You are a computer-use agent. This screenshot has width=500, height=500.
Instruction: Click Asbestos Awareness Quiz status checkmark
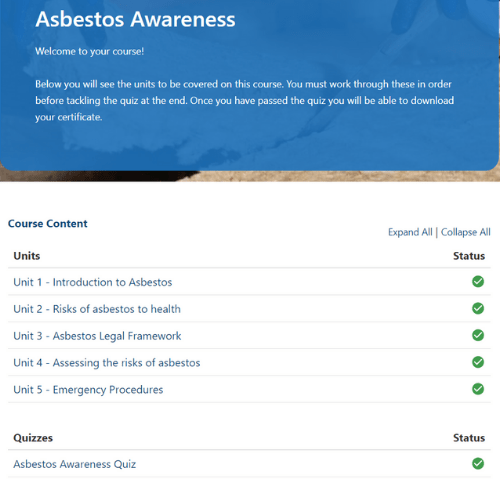478,464
